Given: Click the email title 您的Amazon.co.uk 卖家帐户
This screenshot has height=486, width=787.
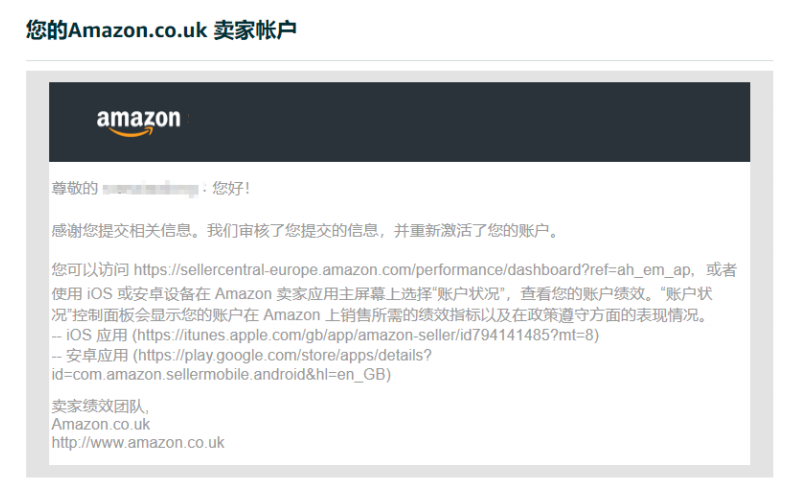Looking at the screenshot, I should [x=161, y=30].
